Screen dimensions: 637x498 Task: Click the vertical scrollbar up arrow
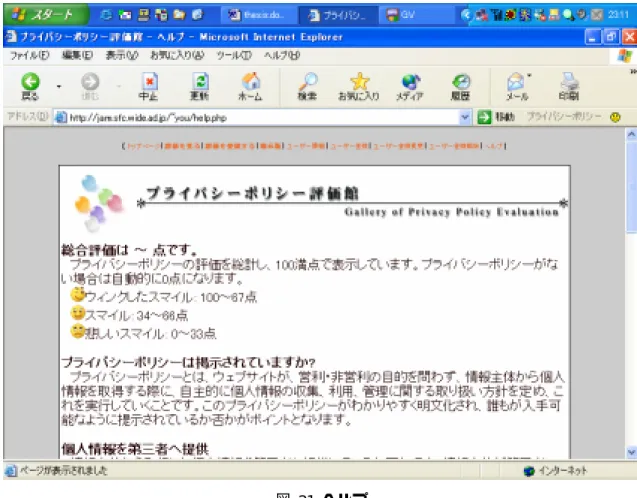tap(631, 134)
